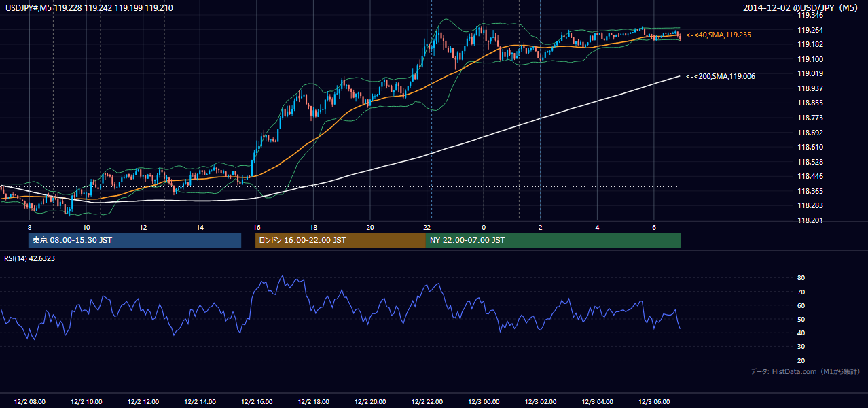Image resolution: width=868 pixels, height=408 pixels.
Task: Click RSI scale value 60
Action: click(x=801, y=305)
